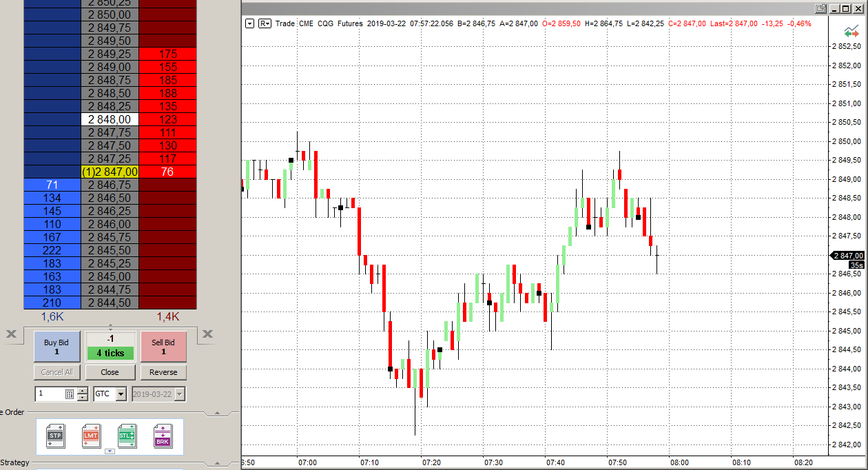
Task: Select the STL stop-limit order icon
Action: click(x=127, y=436)
